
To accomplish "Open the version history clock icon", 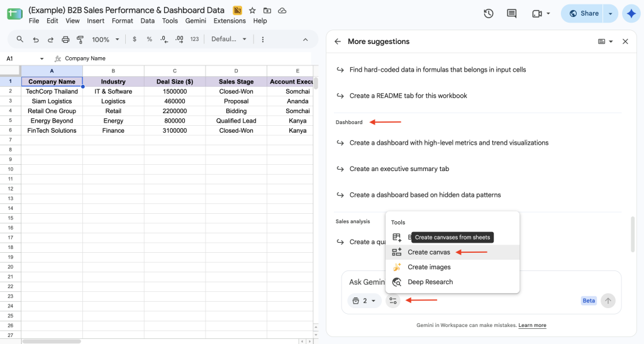I will [x=488, y=14].
